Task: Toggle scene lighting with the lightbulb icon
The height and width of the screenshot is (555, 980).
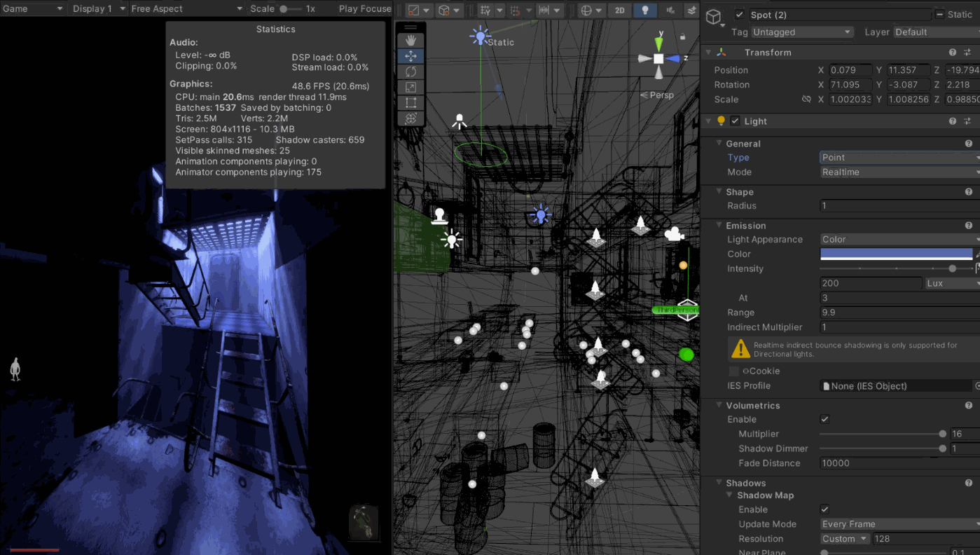Action: [x=644, y=10]
